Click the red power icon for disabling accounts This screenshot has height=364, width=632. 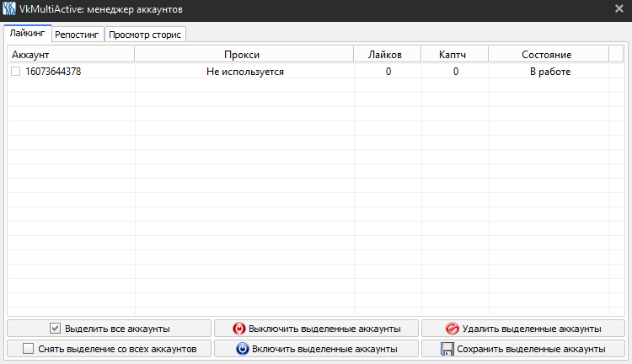239,329
